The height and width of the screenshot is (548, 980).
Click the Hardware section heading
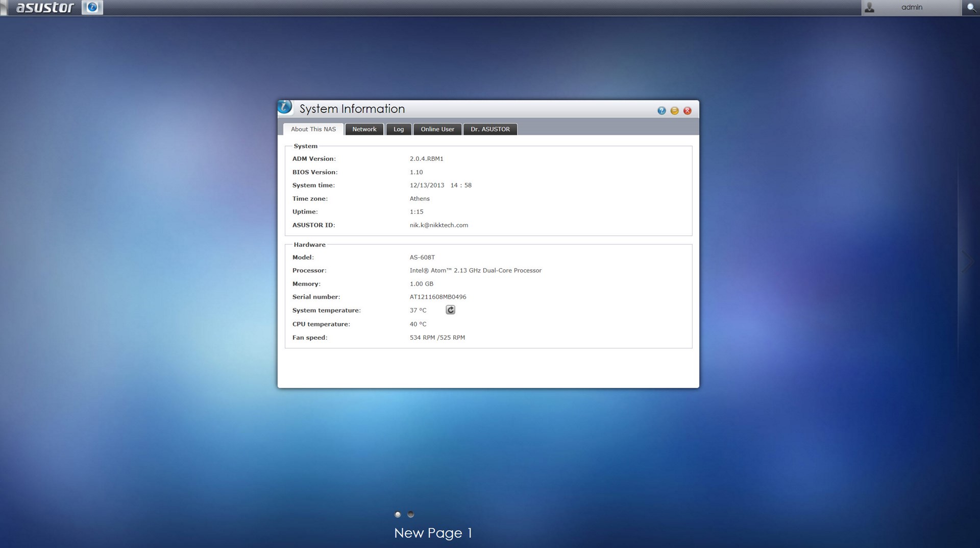309,245
